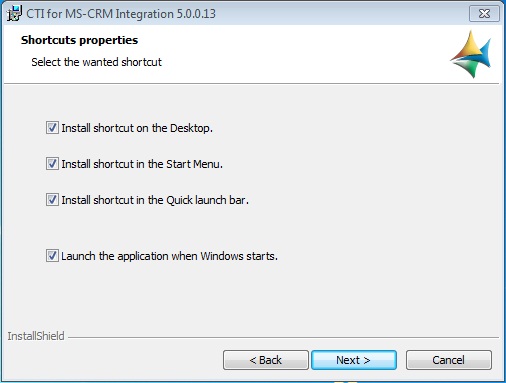Close the installer window
Screen dimensions: 506x383
[484, 14]
